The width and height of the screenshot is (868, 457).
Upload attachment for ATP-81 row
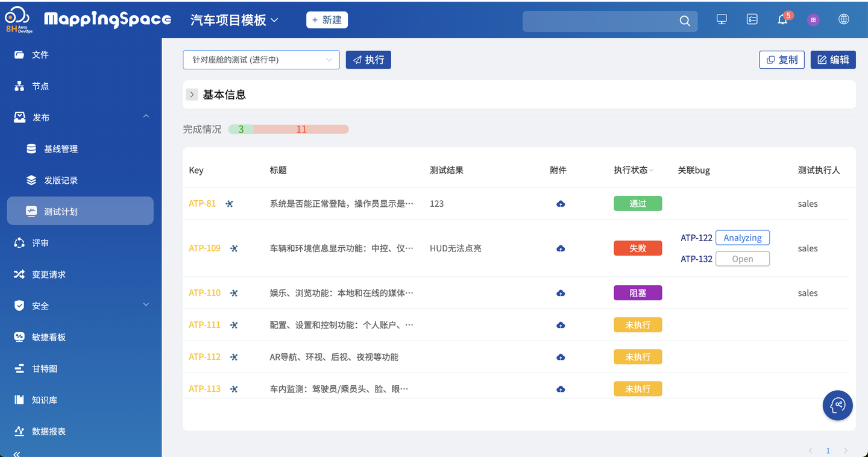[561, 204]
